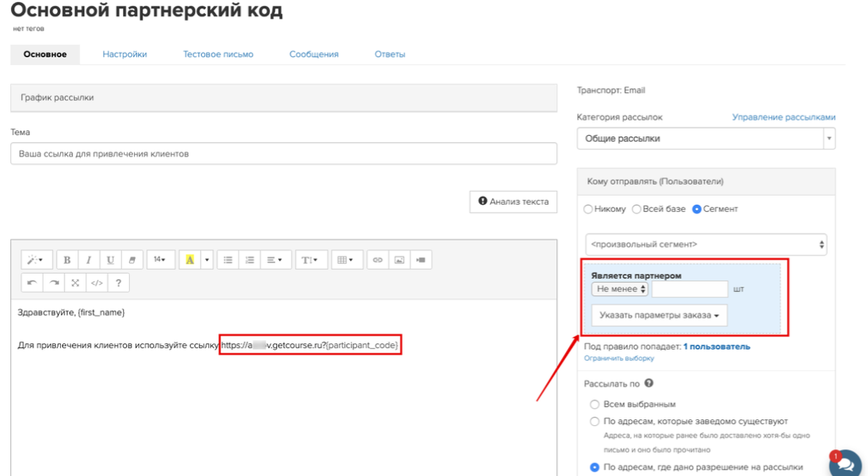868x476 pixels.
Task: Click the getcourse.ru participant_code link text
Action: tap(310, 345)
